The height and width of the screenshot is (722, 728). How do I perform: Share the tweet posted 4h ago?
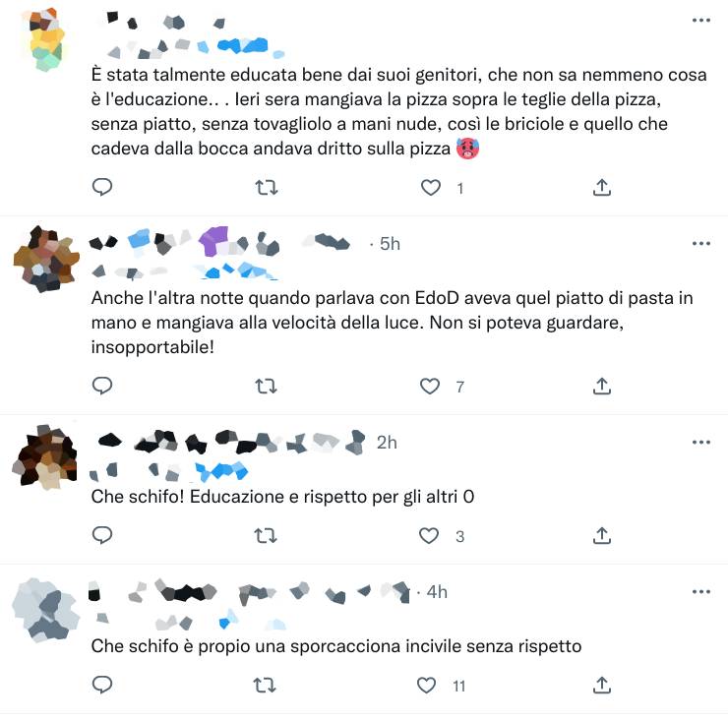pyautogui.click(x=602, y=685)
